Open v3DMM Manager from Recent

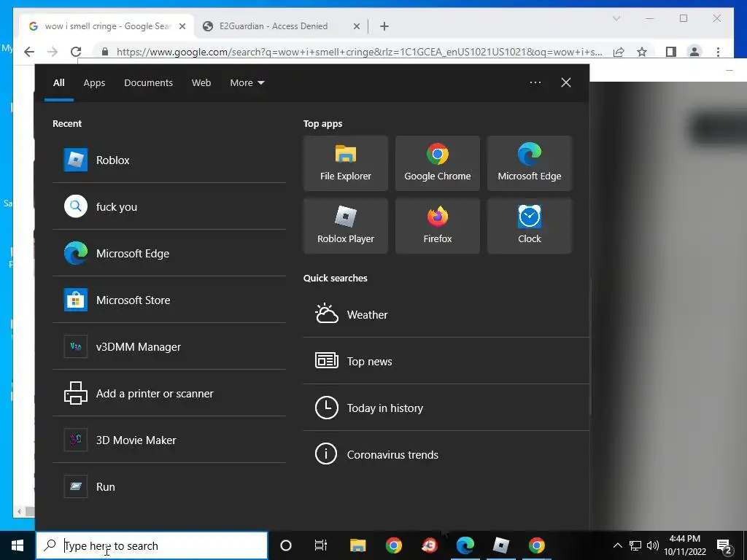[x=169, y=346]
